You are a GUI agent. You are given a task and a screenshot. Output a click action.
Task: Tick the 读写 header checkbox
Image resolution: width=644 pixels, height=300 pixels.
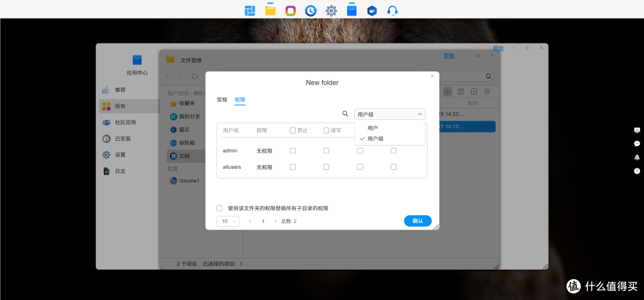pyautogui.click(x=326, y=130)
